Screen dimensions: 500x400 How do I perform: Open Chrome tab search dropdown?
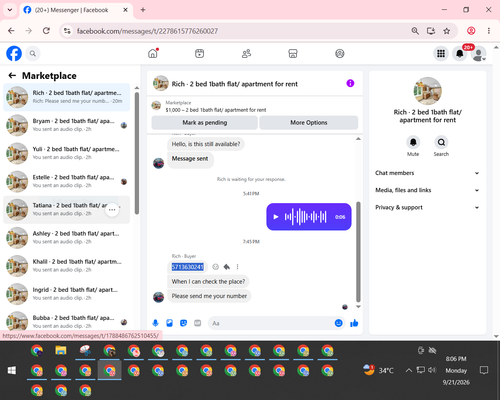10,10
